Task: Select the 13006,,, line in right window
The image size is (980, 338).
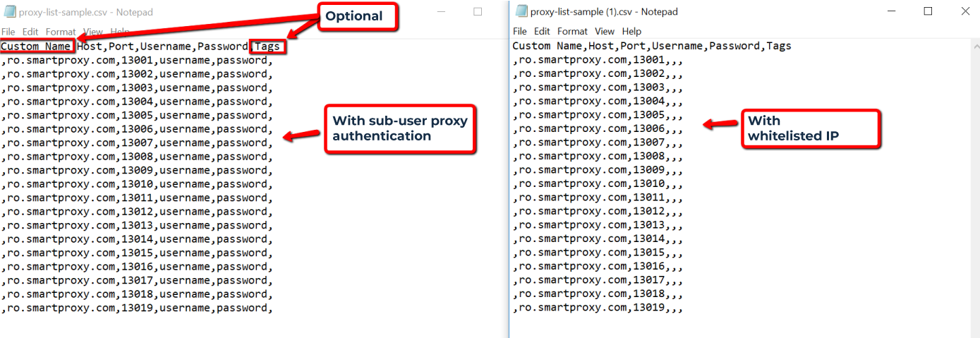Action: [598, 128]
